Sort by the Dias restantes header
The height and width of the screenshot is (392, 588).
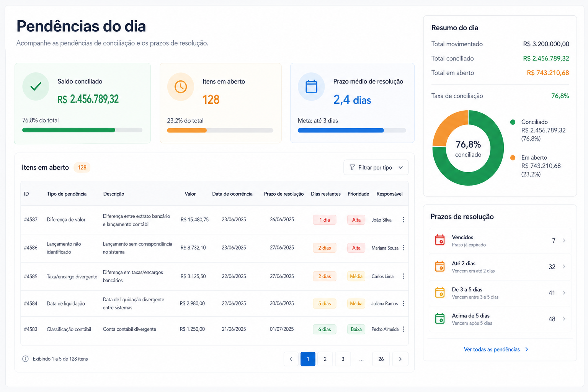point(326,194)
